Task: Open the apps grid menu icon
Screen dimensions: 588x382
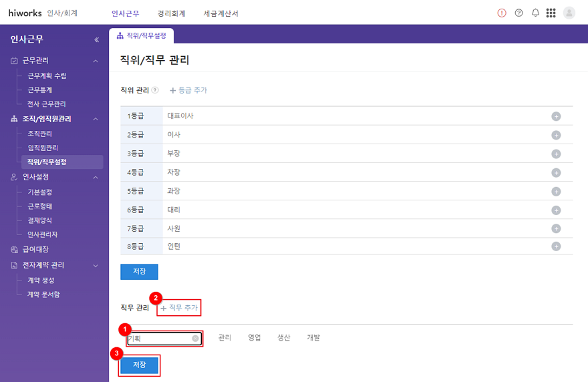Action: [x=551, y=13]
